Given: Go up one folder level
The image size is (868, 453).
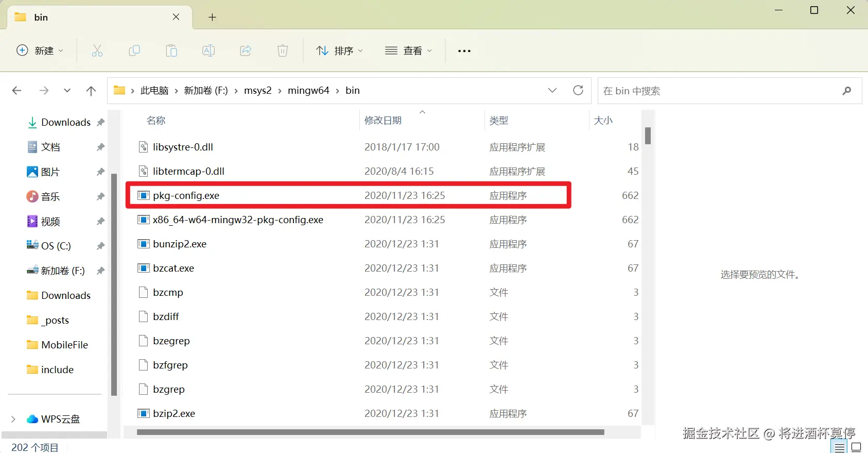Looking at the screenshot, I should tap(91, 91).
